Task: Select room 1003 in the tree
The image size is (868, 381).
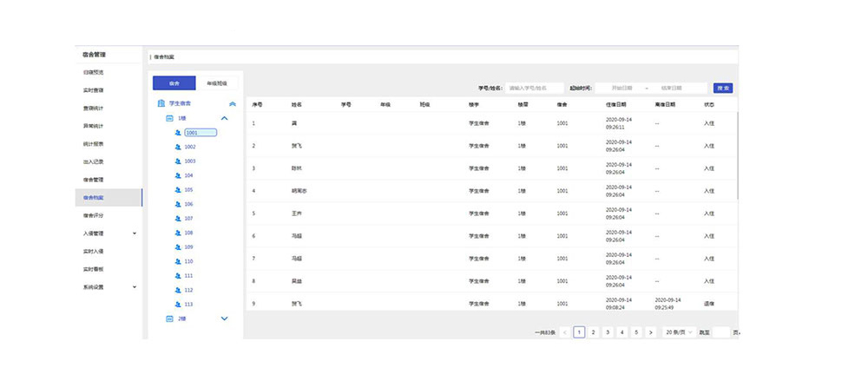Action: (x=190, y=161)
